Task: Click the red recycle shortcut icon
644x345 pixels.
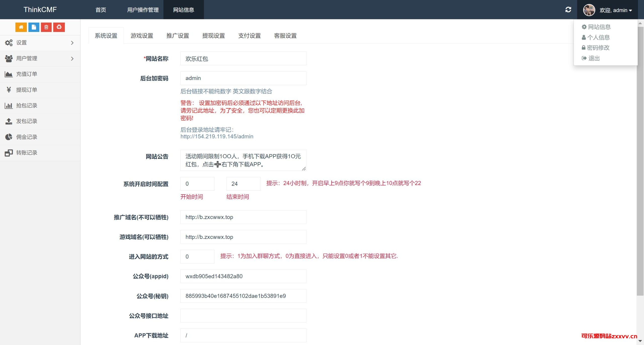Action: (x=59, y=27)
